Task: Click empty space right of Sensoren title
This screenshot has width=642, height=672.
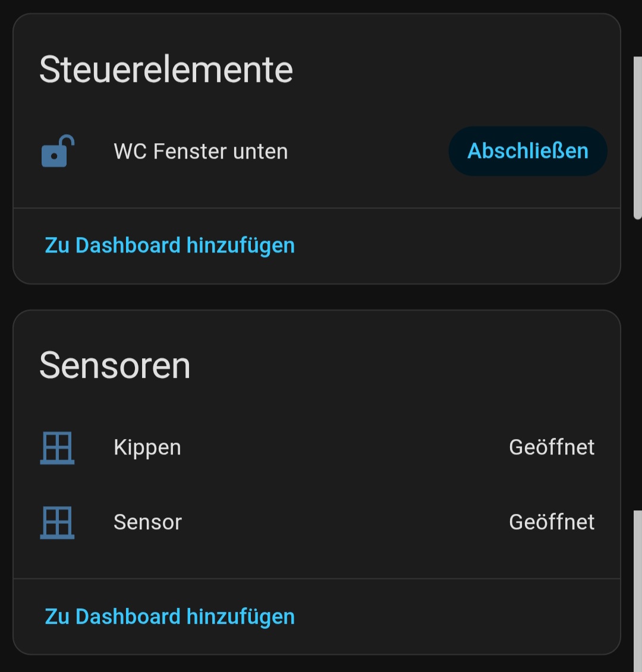Action: click(404, 365)
